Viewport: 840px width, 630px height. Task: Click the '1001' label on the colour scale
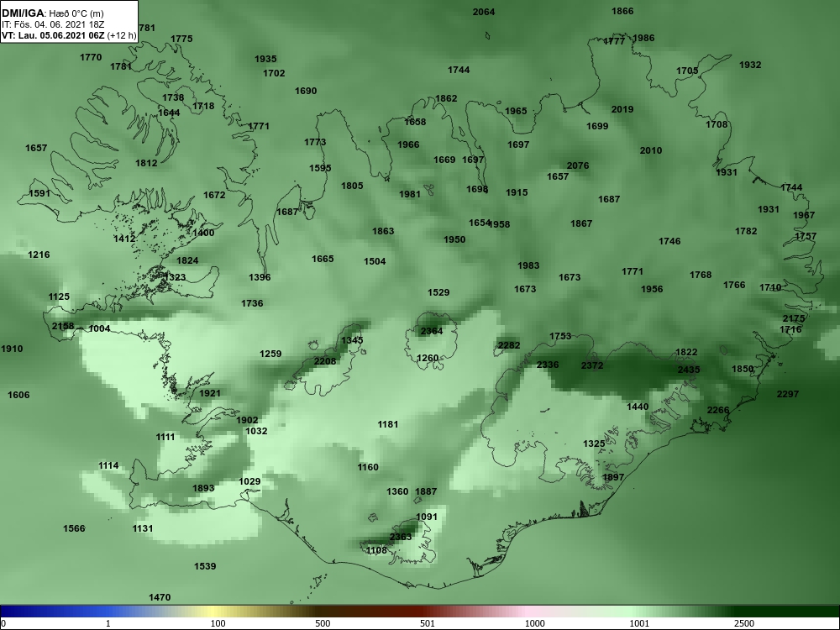pyautogui.click(x=639, y=623)
